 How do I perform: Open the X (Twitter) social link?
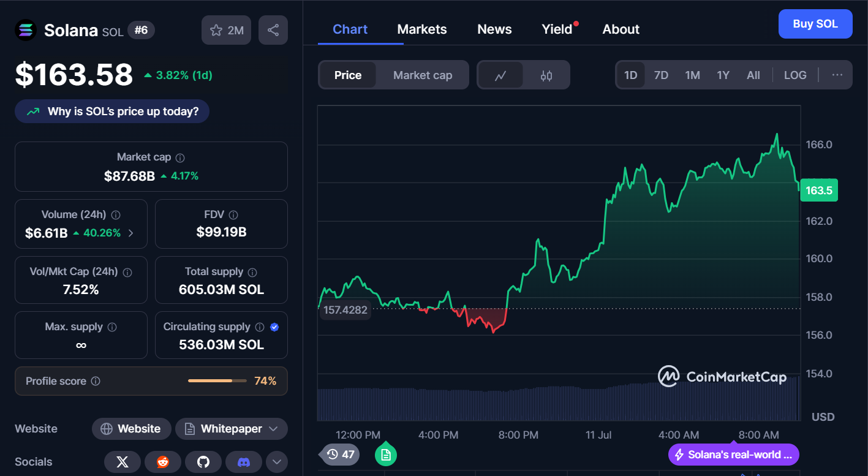click(123, 462)
